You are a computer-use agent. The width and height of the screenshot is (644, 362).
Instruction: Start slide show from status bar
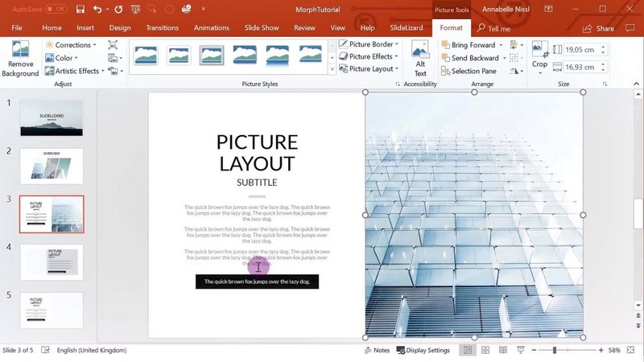(521, 351)
